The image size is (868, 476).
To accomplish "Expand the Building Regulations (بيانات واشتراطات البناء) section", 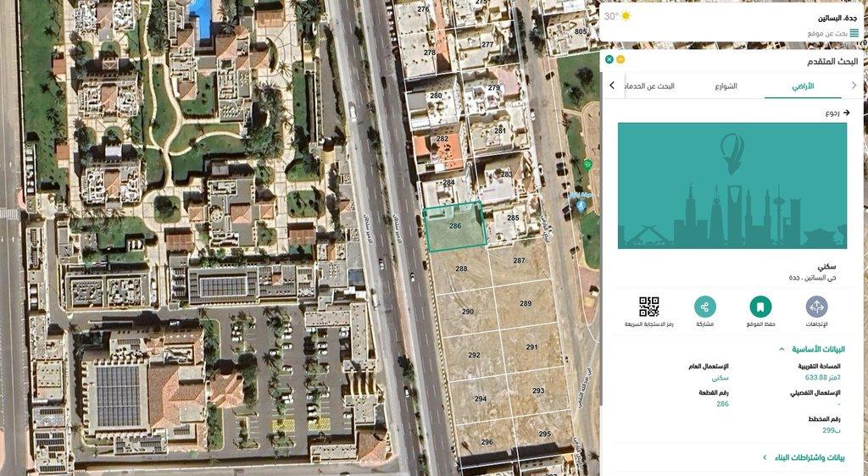I will tap(765, 457).
